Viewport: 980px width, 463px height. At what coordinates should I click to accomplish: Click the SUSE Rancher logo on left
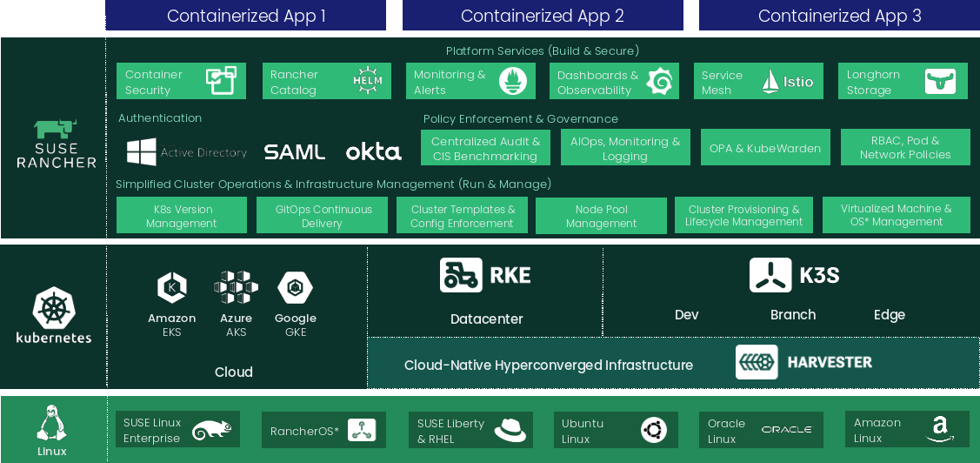(x=56, y=144)
